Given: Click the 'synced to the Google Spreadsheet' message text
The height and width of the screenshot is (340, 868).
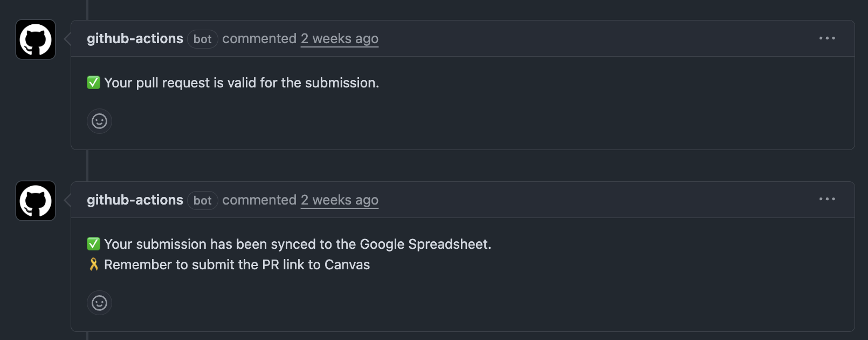Looking at the screenshot, I should 298,244.
